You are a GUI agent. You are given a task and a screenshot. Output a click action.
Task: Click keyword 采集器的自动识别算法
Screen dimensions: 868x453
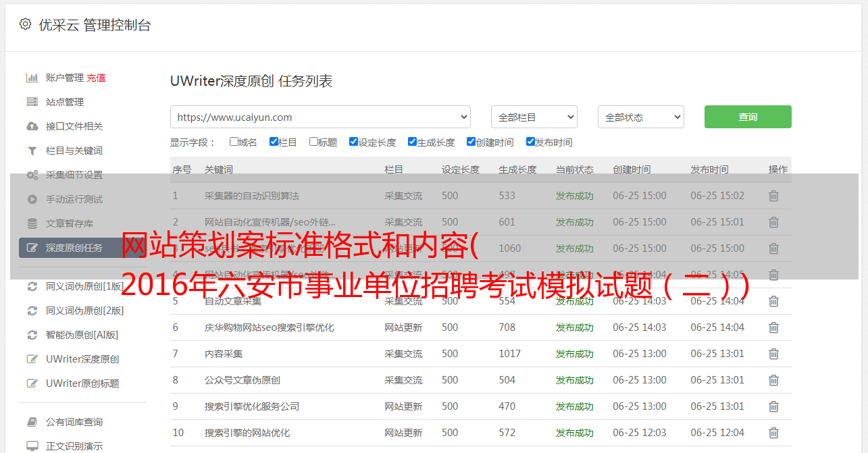[x=252, y=196]
